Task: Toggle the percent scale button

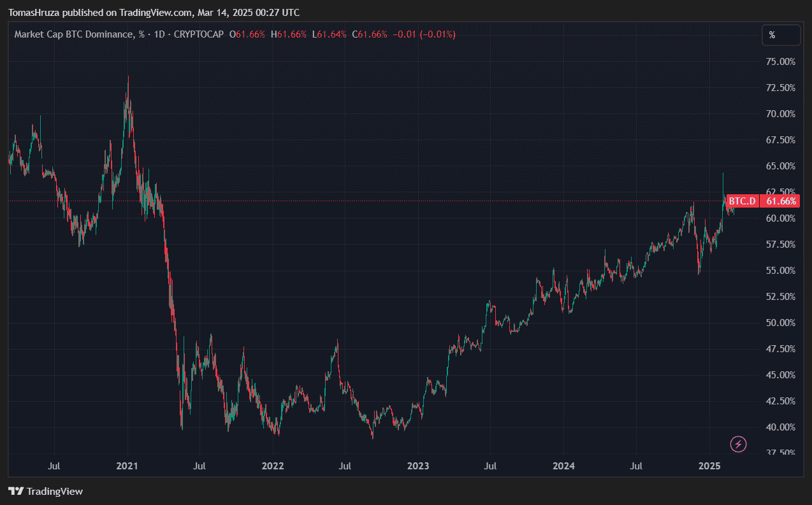Action: point(781,36)
